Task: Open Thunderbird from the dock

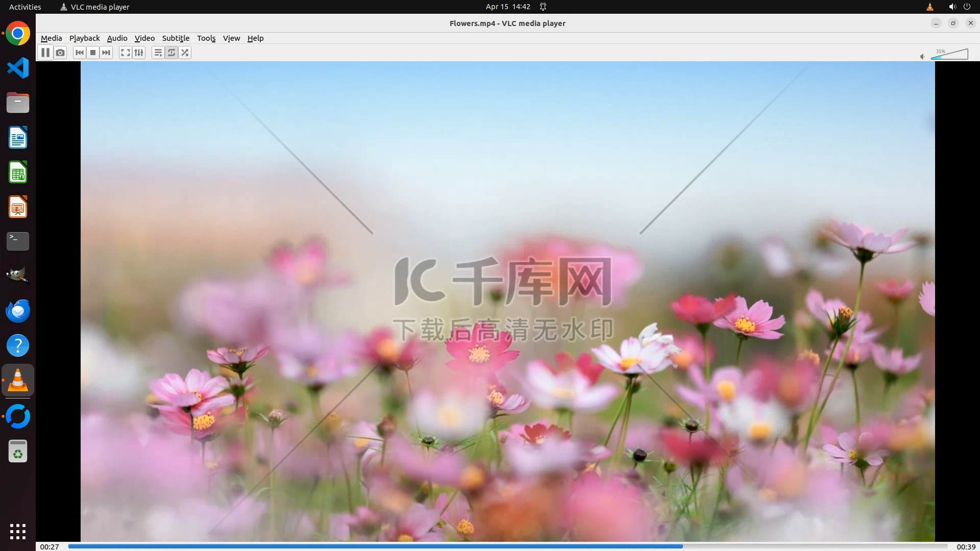Action: (x=18, y=311)
